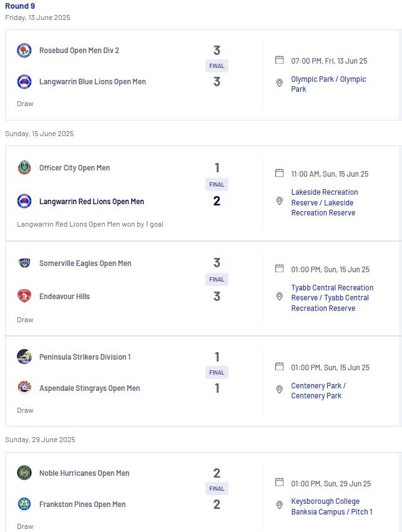Click the Peninsula Strikers club logo
Viewport: 402px width, 532px height.
tap(24, 357)
